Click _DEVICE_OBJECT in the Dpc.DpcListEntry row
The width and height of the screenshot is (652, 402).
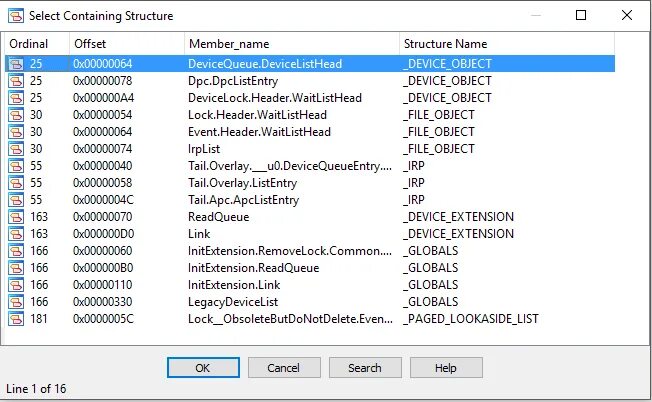447,81
